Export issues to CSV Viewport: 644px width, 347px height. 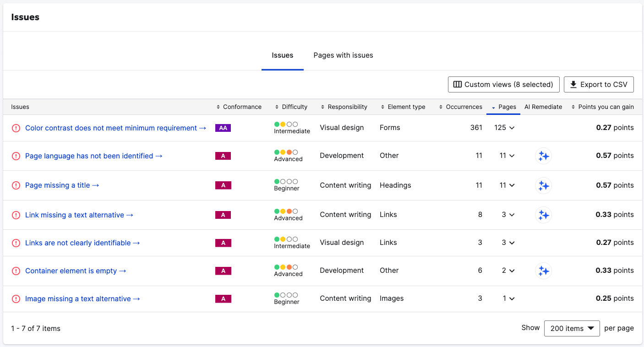[x=599, y=85]
